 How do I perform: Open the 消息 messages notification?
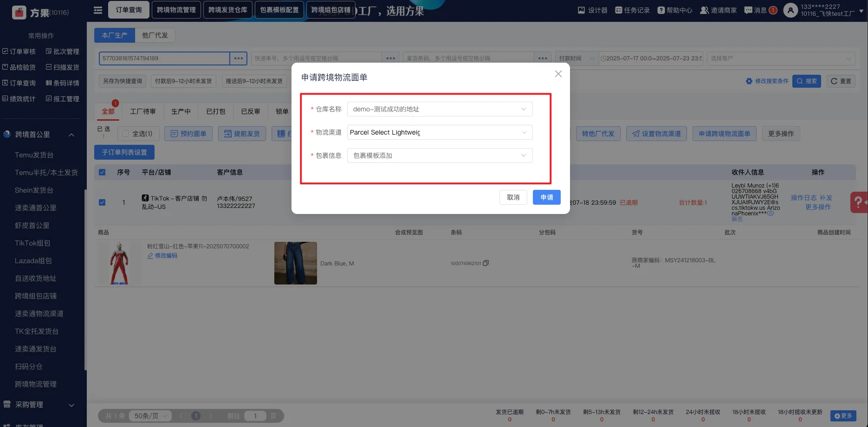tap(760, 10)
